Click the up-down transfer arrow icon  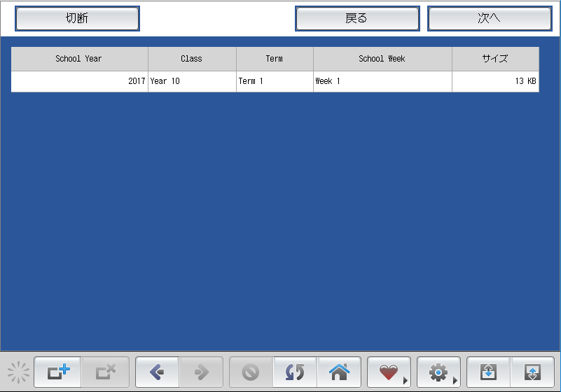(532, 372)
